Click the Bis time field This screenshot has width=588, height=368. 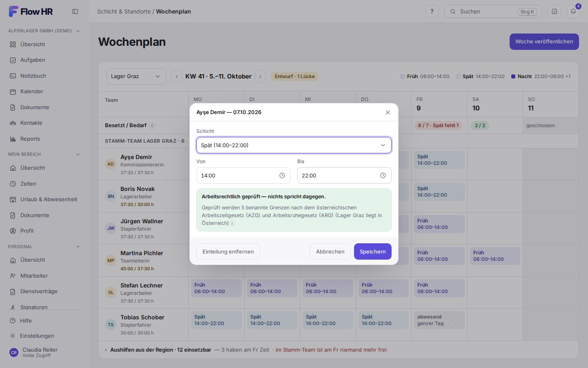click(x=344, y=175)
